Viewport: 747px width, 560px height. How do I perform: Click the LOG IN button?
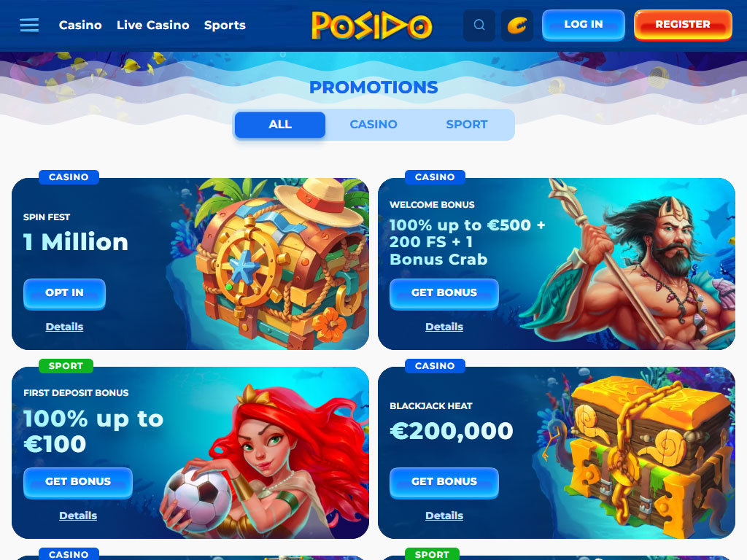coord(583,24)
